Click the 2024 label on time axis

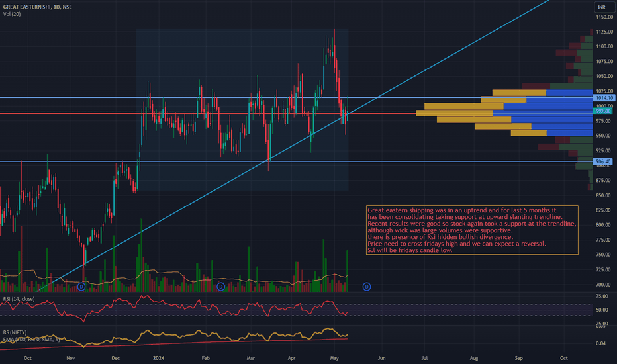coord(159,358)
